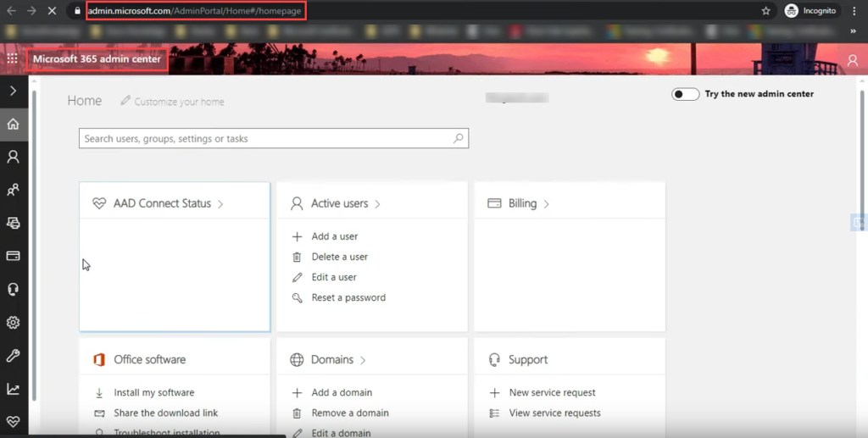Screen dimensions: 868x438
Task: Click Remove a domain
Action: [x=350, y=413]
